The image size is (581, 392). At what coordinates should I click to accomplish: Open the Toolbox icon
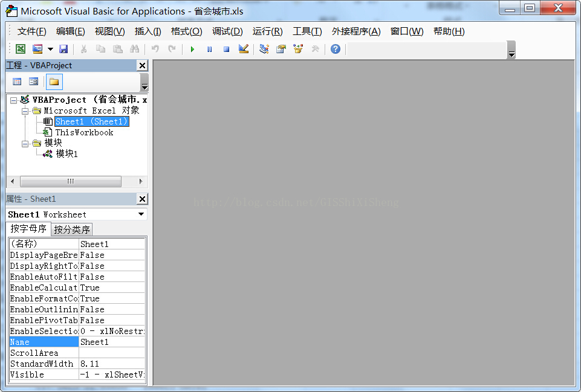coord(316,49)
